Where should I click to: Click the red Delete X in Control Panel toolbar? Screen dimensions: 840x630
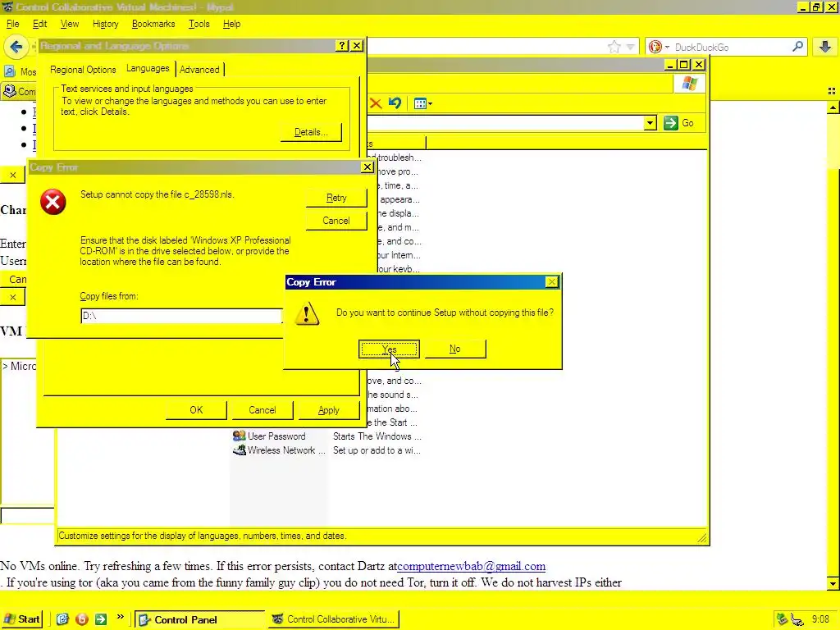click(x=376, y=103)
